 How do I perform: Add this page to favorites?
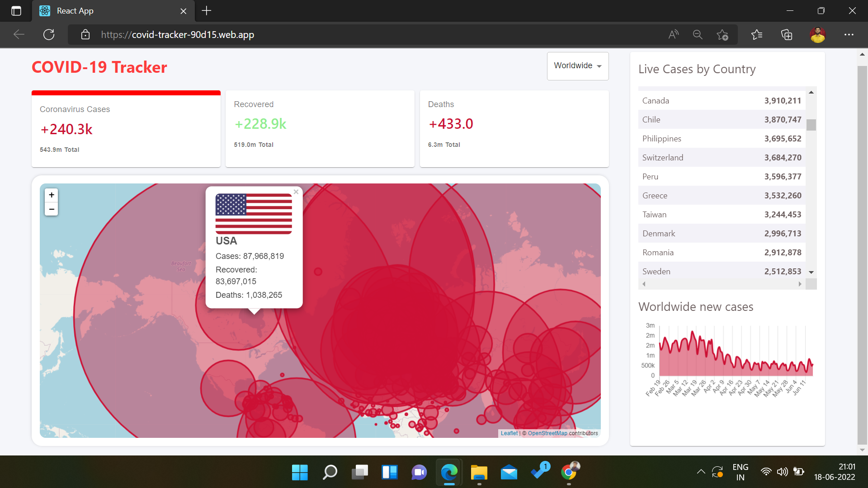[x=722, y=35]
